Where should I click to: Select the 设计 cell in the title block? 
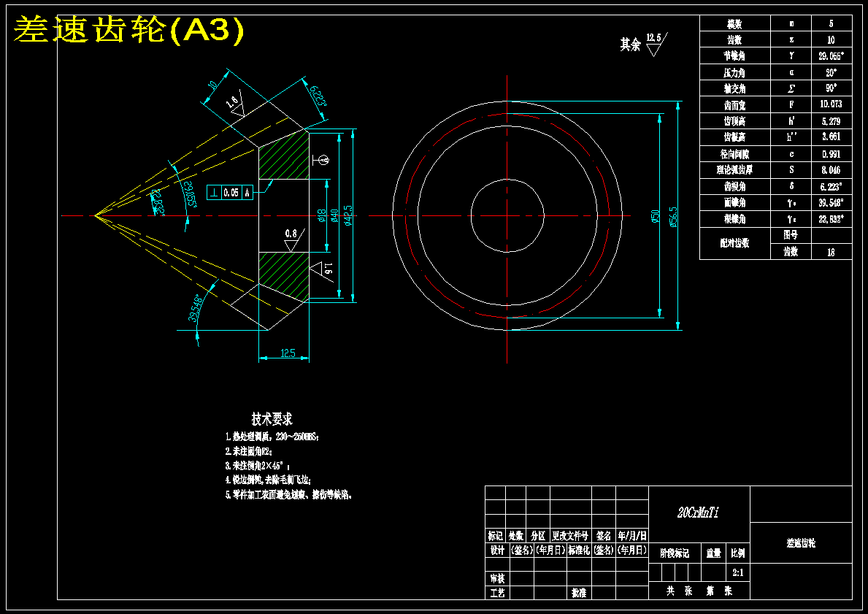click(x=497, y=550)
